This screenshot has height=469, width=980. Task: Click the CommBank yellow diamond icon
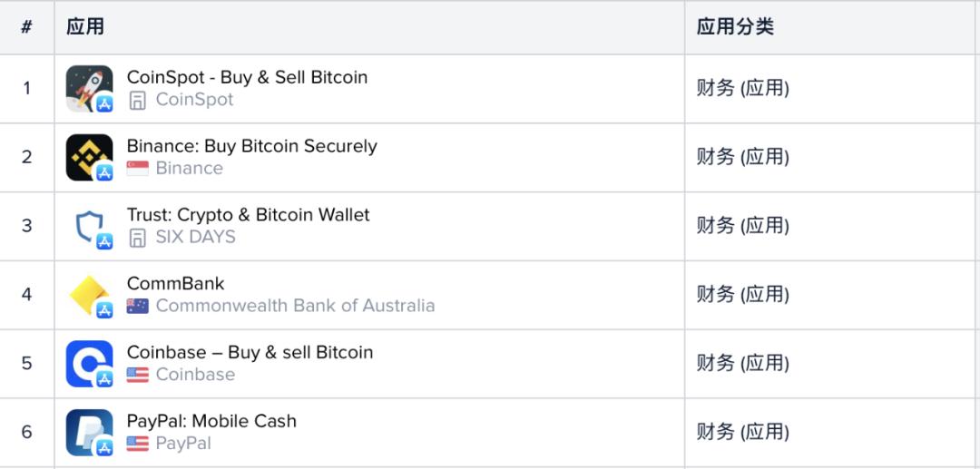click(89, 295)
